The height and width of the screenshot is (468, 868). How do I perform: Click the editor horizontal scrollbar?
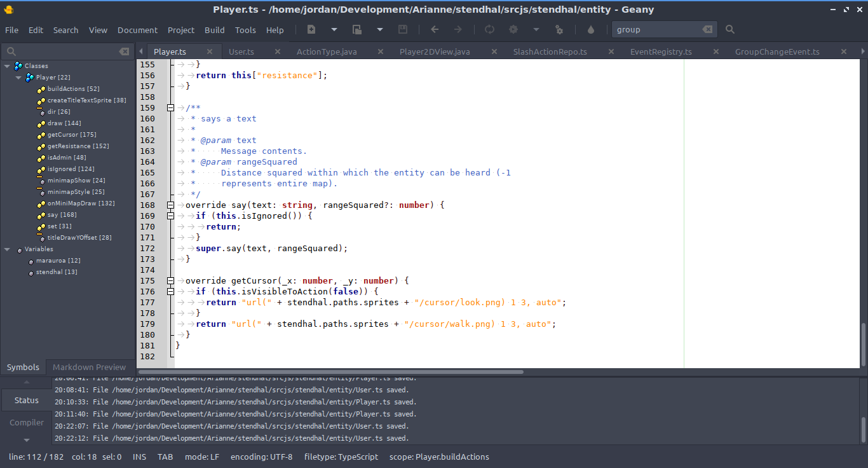[x=331, y=372]
